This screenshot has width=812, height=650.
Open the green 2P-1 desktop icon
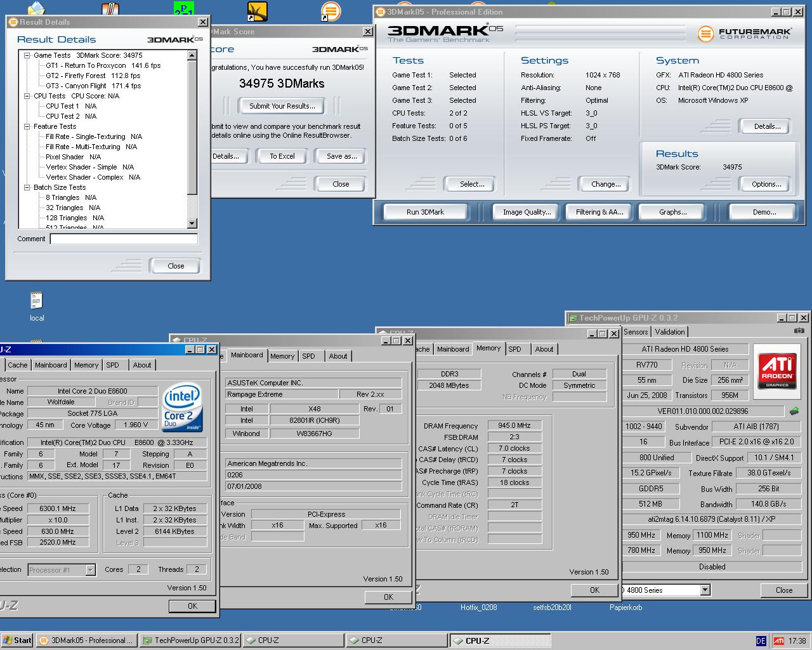[183, 10]
